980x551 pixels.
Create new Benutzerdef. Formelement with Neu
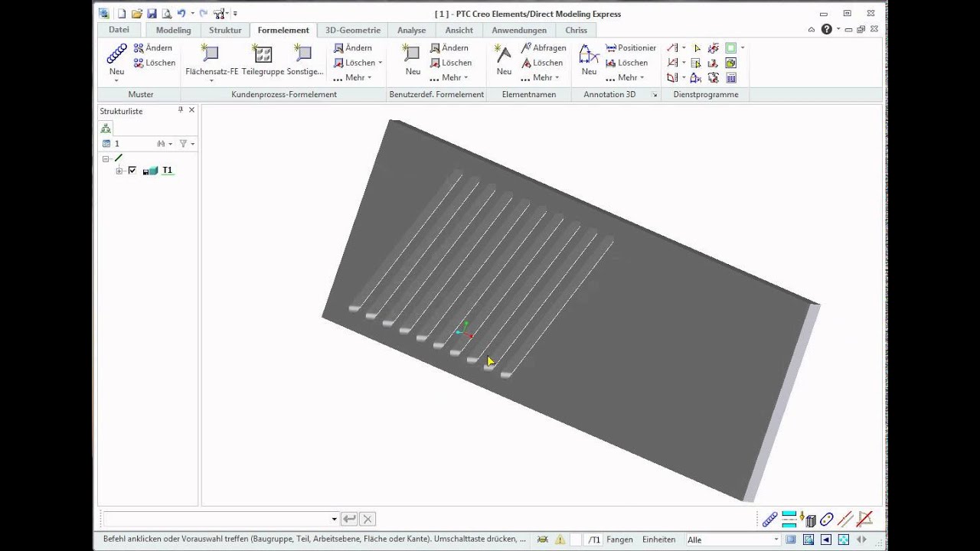pos(413,60)
